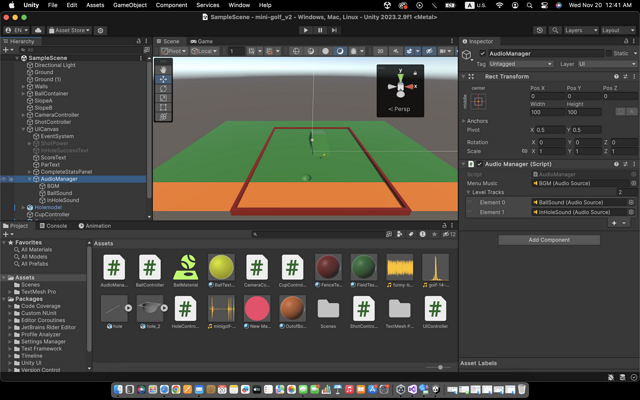Click the Play button
Image resolution: width=640 pixels, height=400 pixels.
tap(305, 30)
